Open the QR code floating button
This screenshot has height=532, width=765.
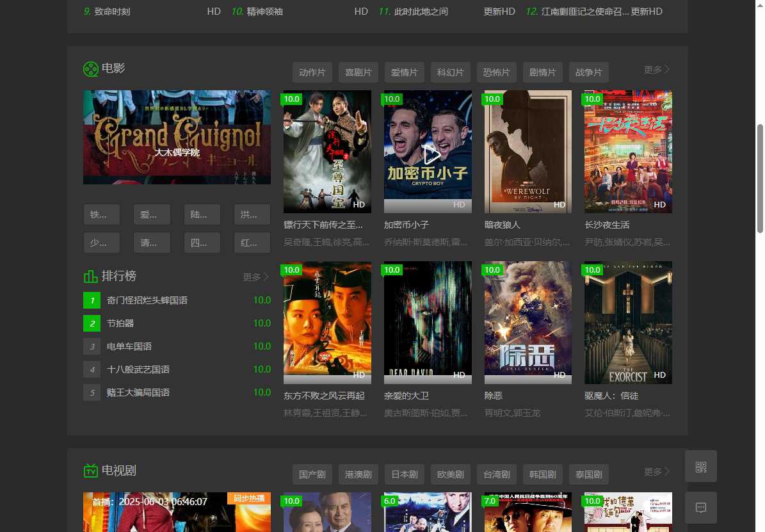(x=700, y=467)
